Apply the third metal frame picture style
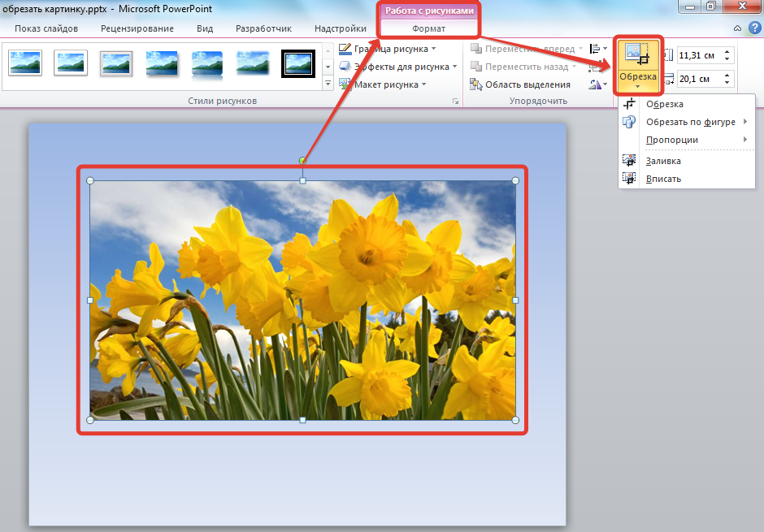This screenshot has height=532, width=764. click(116, 64)
